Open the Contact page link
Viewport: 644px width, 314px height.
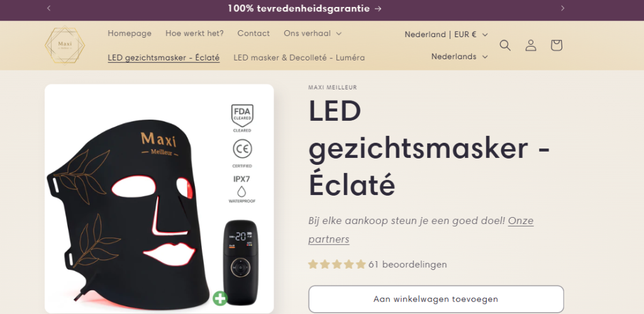point(253,33)
